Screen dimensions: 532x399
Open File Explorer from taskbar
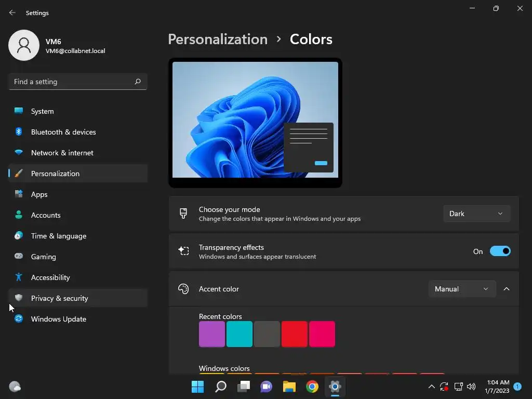point(289,387)
